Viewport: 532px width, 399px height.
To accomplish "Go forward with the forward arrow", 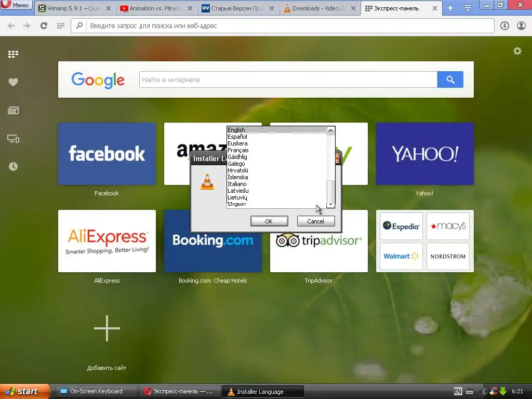I will coord(27,26).
